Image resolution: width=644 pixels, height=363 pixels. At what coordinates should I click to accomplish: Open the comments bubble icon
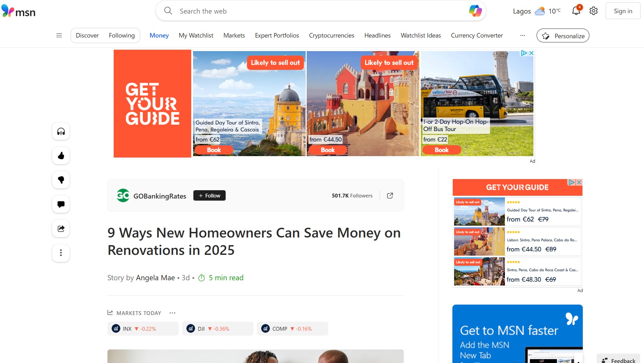[x=61, y=204]
